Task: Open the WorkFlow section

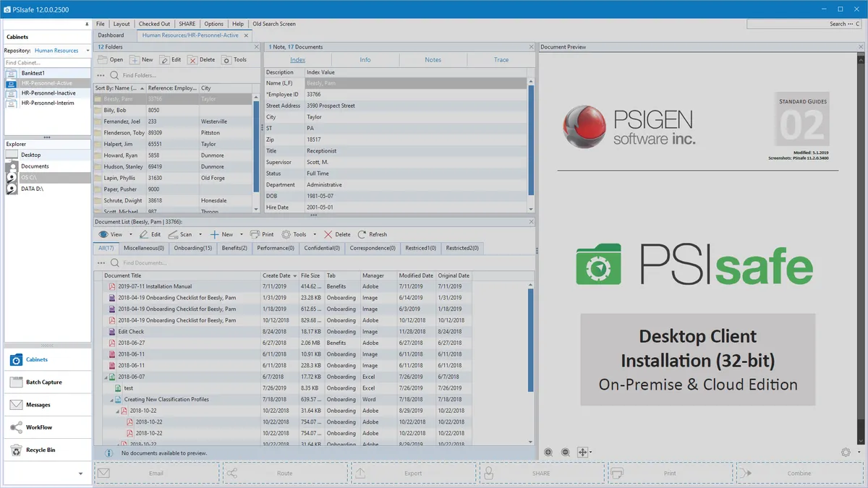Action: click(x=39, y=427)
